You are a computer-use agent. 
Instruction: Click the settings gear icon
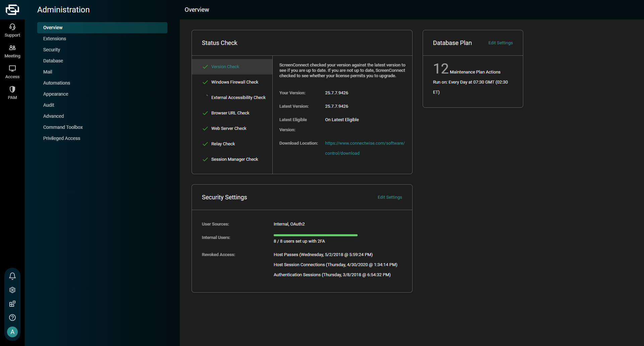click(12, 290)
